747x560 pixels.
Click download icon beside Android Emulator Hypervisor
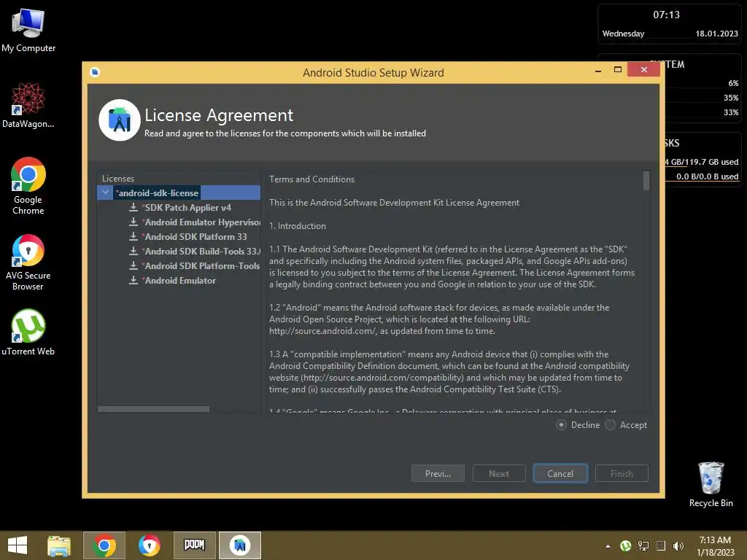pyautogui.click(x=133, y=222)
